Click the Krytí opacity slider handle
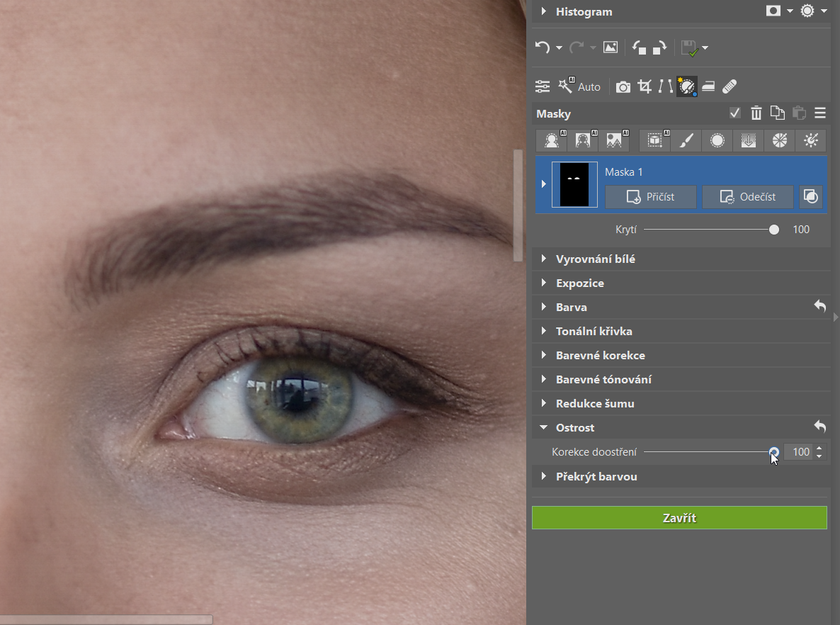Viewport: 840px width, 625px height. click(x=774, y=230)
